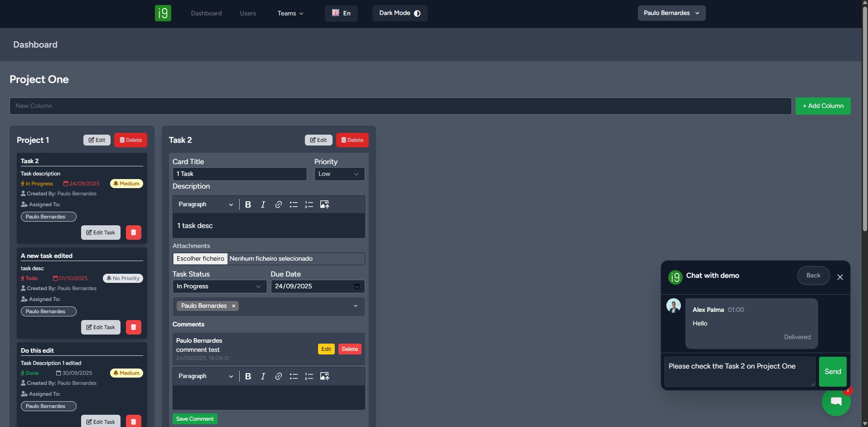Open the floating chat bubble icon

pyautogui.click(x=836, y=402)
